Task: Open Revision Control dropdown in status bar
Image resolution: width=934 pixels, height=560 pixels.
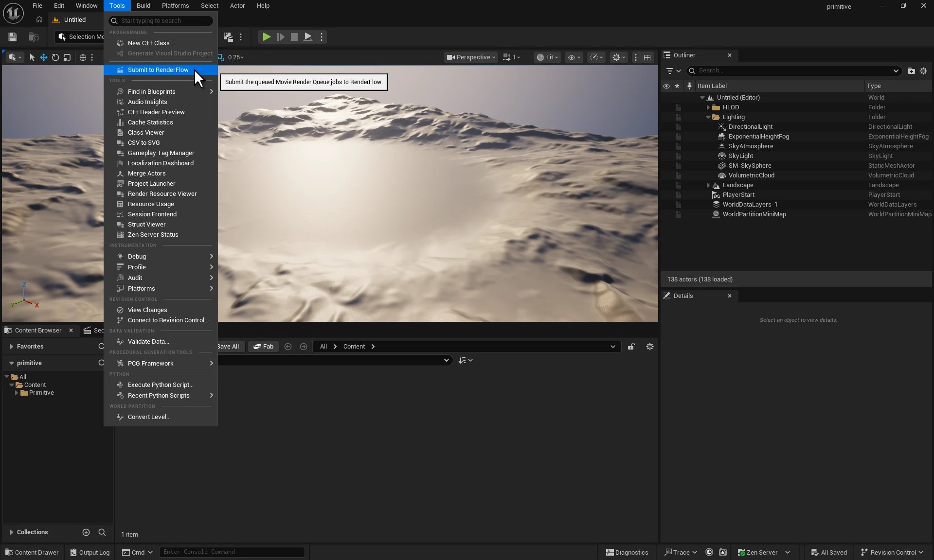Action: click(x=892, y=553)
